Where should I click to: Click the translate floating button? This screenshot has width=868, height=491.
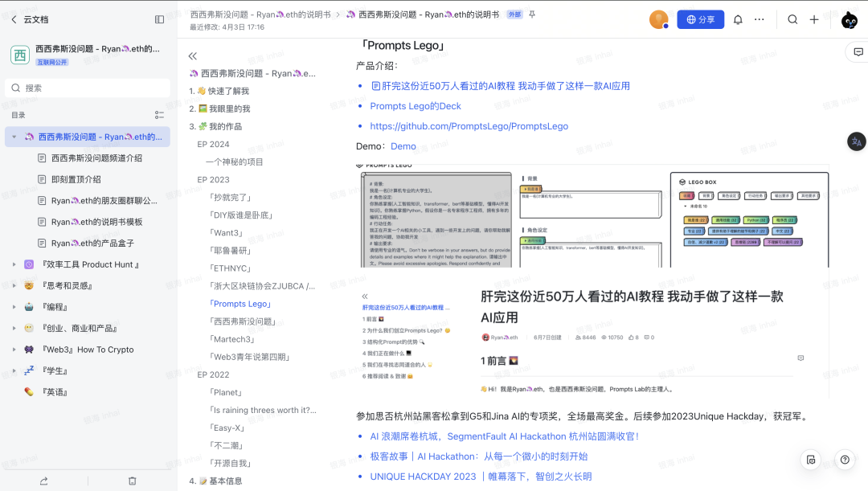(857, 141)
